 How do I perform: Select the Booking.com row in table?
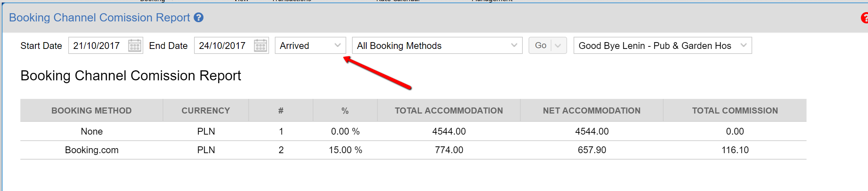92,150
